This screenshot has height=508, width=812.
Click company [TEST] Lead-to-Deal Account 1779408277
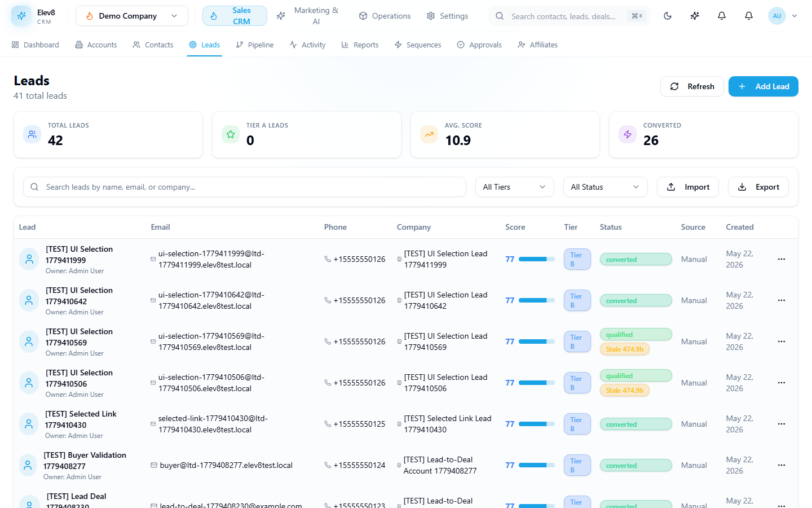point(440,465)
